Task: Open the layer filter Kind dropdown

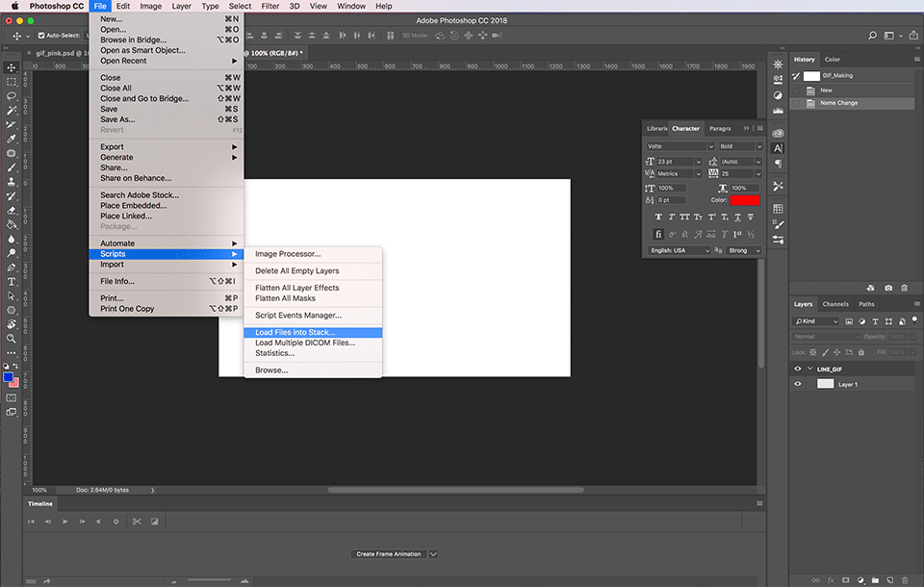Action: [815, 321]
